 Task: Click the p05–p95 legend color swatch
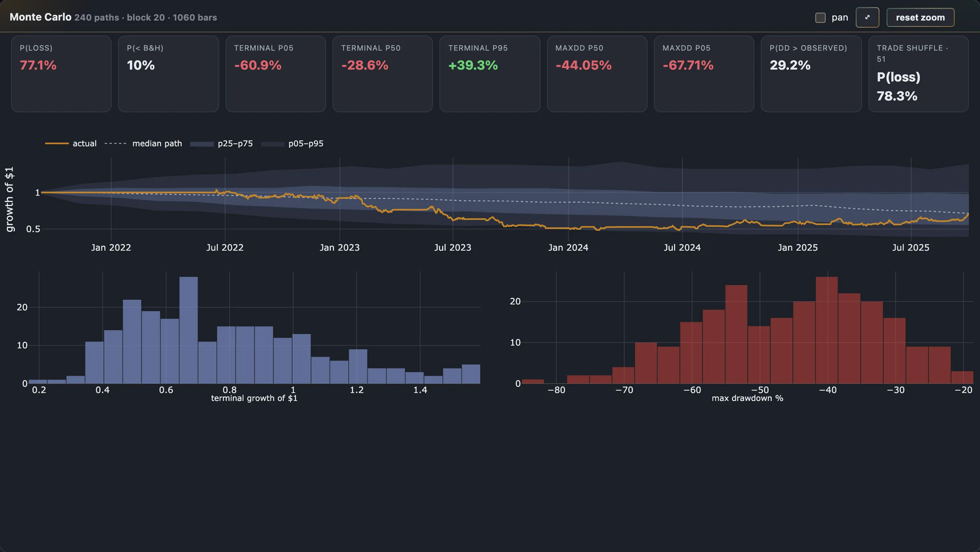(272, 144)
